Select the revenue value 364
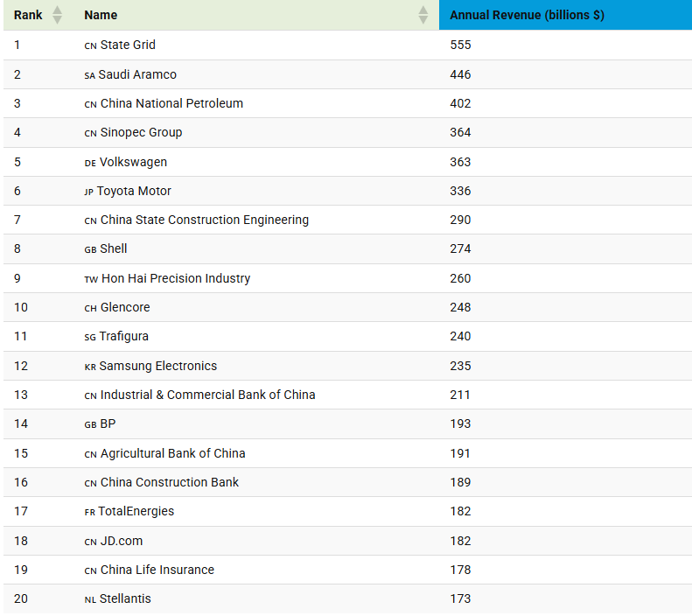The height and width of the screenshot is (616, 692). pyautogui.click(x=460, y=132)
